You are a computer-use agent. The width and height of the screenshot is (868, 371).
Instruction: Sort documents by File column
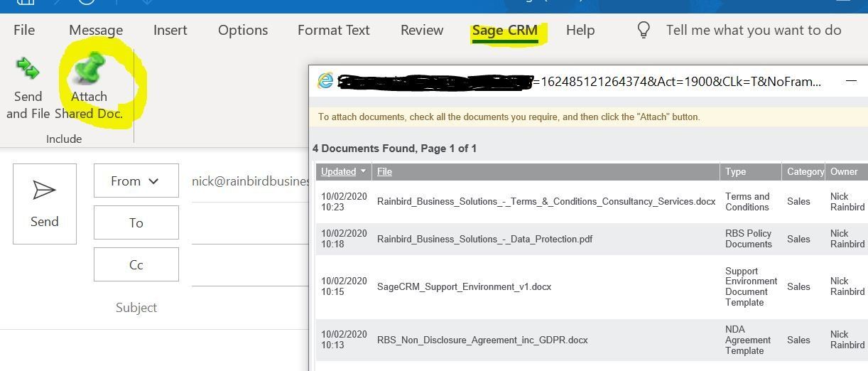tap(384, 171)
